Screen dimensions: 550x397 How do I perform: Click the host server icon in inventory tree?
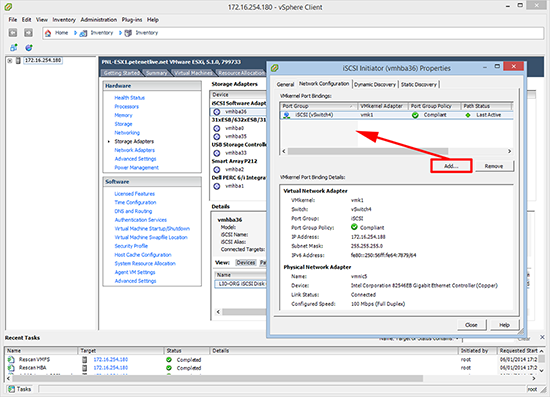pos(18,61)
